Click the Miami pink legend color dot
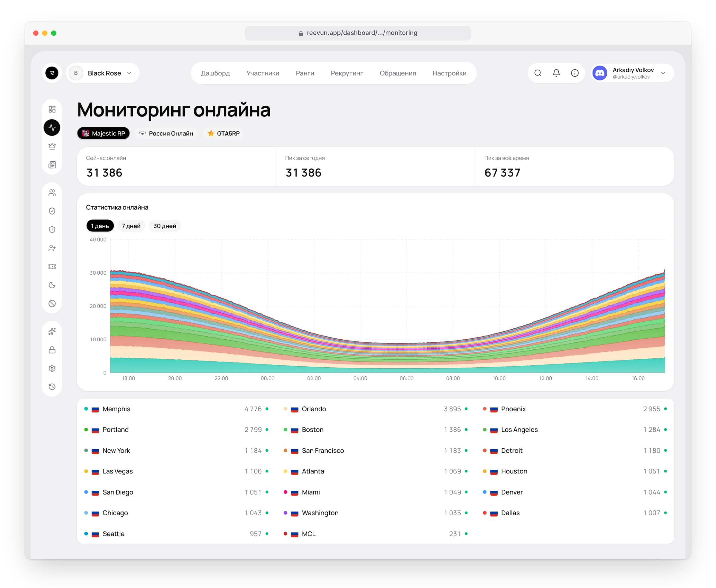Screen dimensions: 716x588 (286, 492)
